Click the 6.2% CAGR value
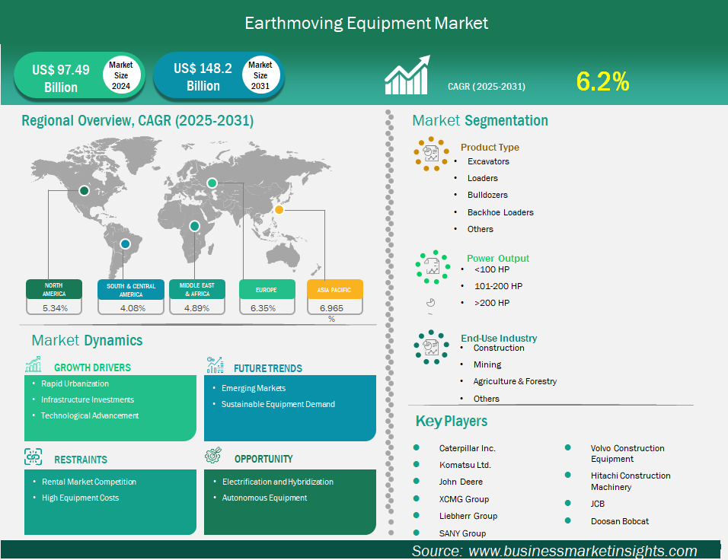Screen dimensions: 728x560 [x=602, y=81]
